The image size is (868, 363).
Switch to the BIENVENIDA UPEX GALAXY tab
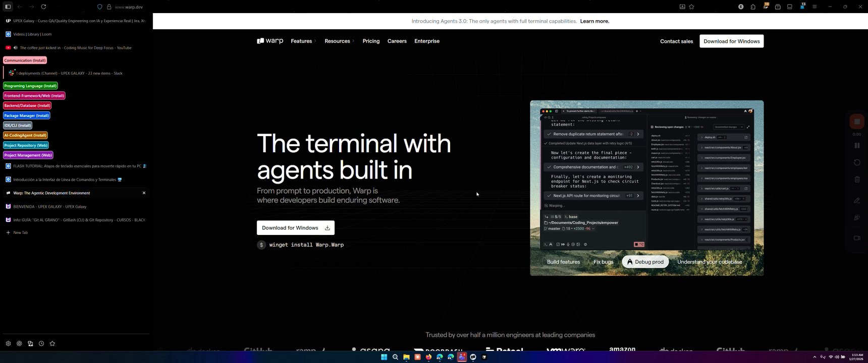pos(76,207)
